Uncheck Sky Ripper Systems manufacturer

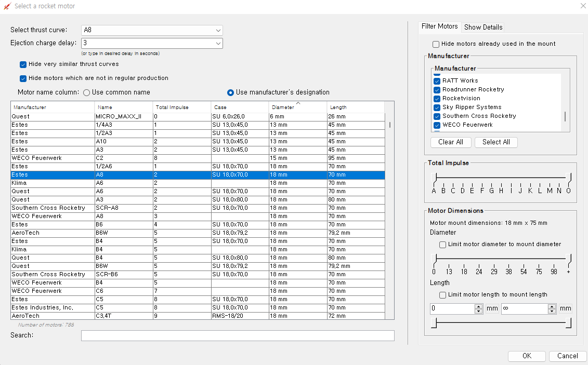tap(437, 107)
